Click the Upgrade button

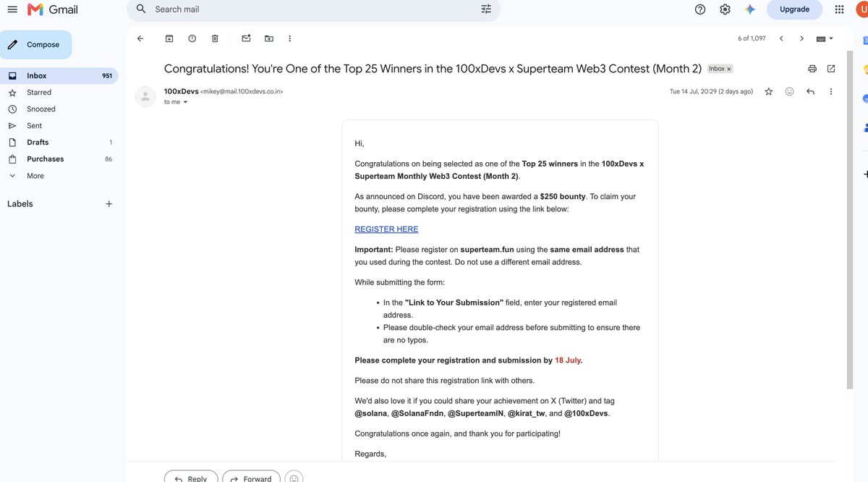(794, 9)
